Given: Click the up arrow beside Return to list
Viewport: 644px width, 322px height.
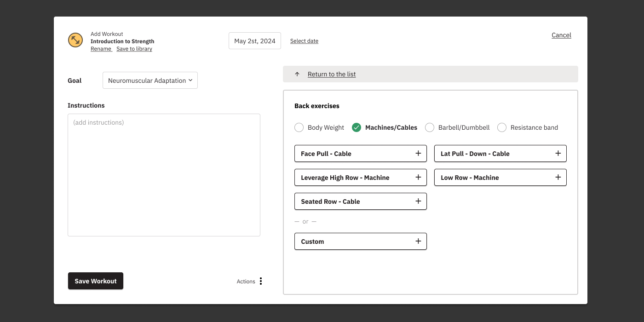Looking at the screenshot, I should 297,74.
